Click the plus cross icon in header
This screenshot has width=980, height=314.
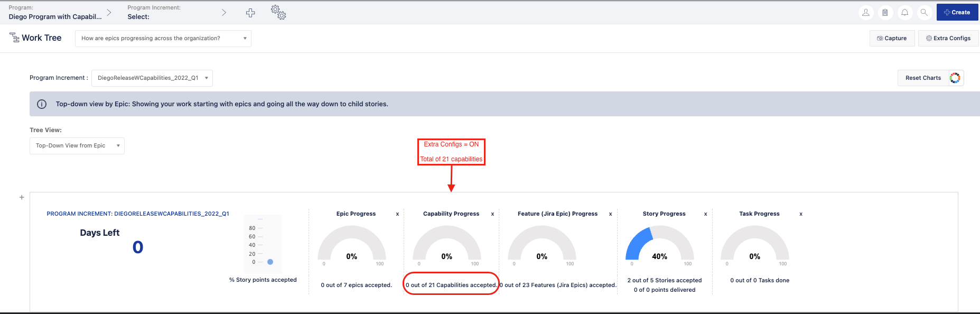pos(250,13)
